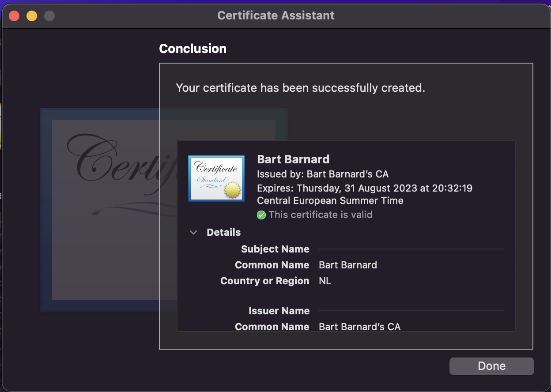
Task: Click the Issuer Name section header
Action: (x=279, y=311)
